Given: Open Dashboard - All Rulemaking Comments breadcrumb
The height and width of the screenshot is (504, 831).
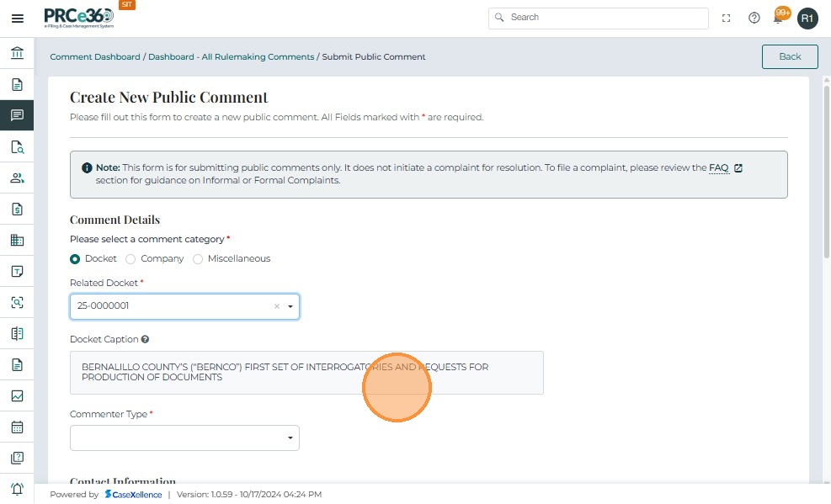Looking at the screenshot, I should coord(232,57).
